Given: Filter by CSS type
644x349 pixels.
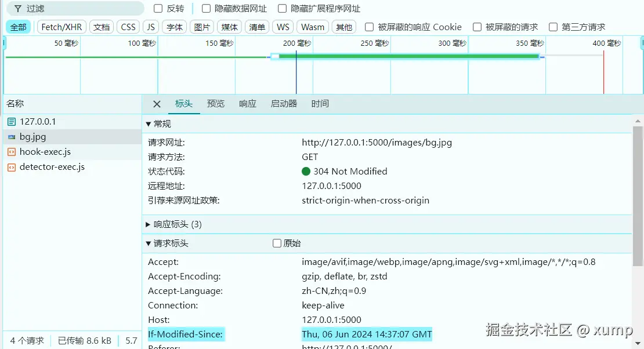Looking at the screenshot, I should (x=128, y=27).
